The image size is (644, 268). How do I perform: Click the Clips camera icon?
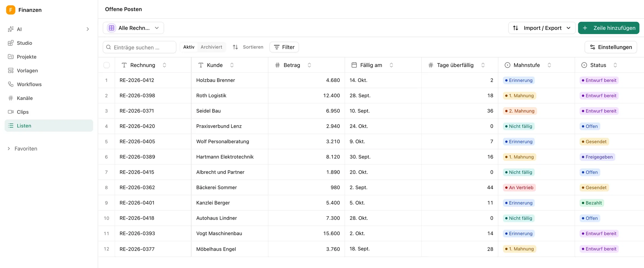click(x=11, y=112)
